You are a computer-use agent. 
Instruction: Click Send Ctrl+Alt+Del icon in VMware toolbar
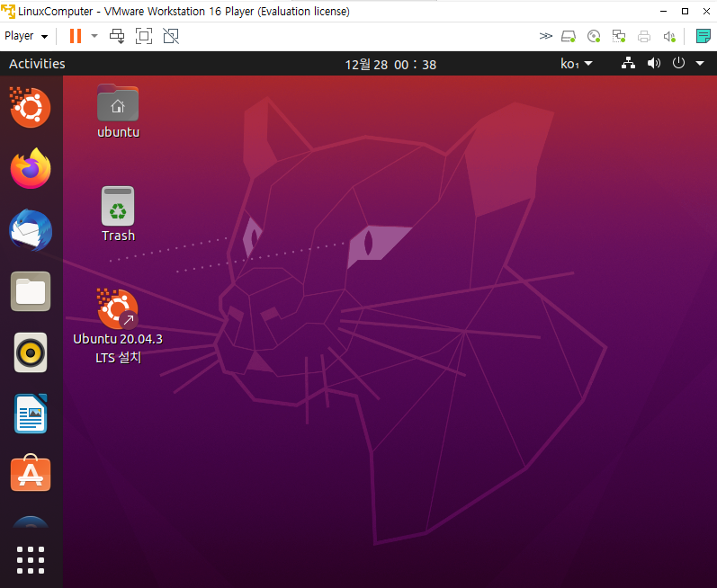(x=117, y=36)
